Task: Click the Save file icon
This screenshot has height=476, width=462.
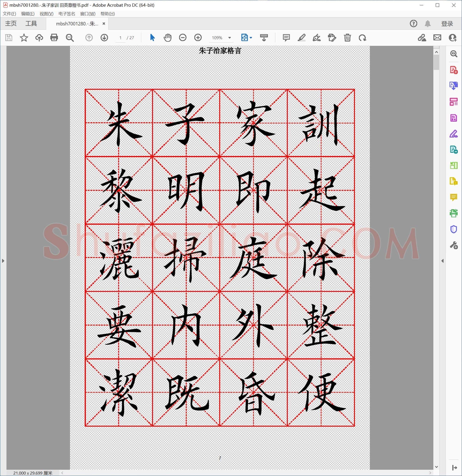Action: click(9, 38)
